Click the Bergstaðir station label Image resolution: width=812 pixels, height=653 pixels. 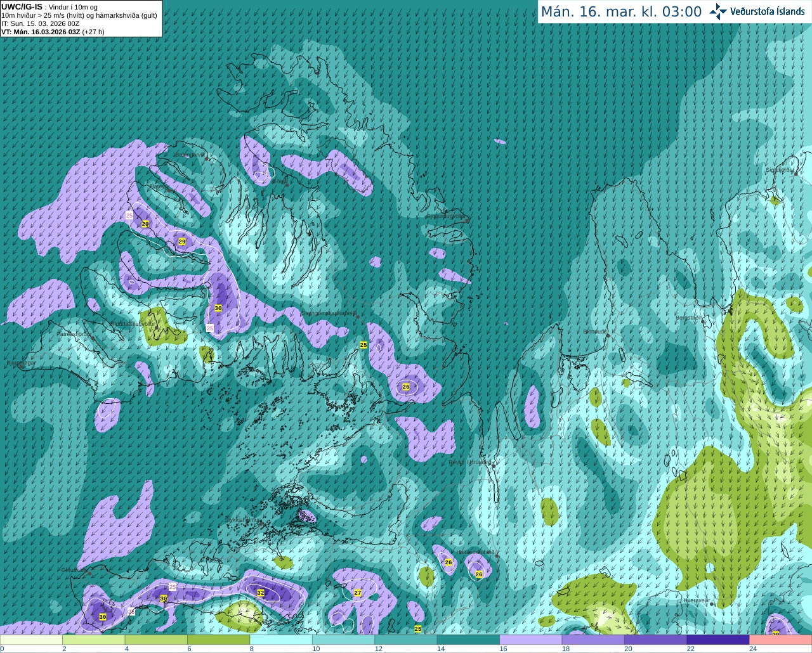[690, 317]
